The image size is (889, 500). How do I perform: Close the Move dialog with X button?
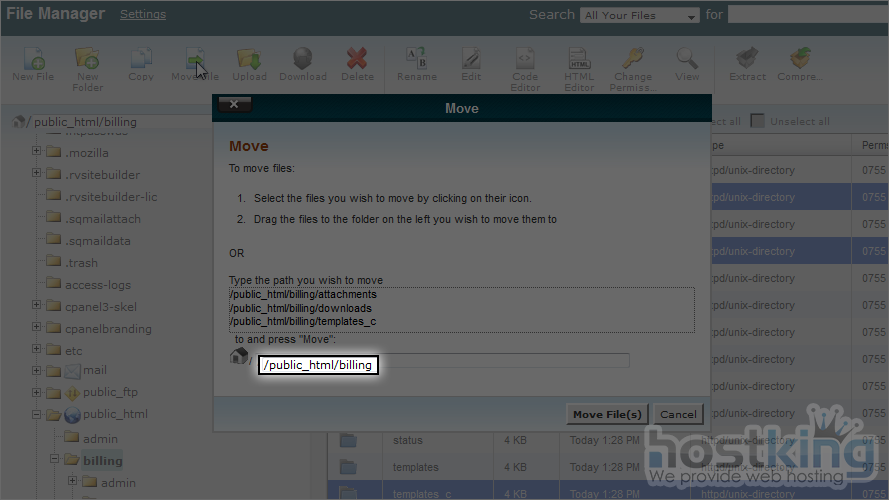click(x=234, y=105)
